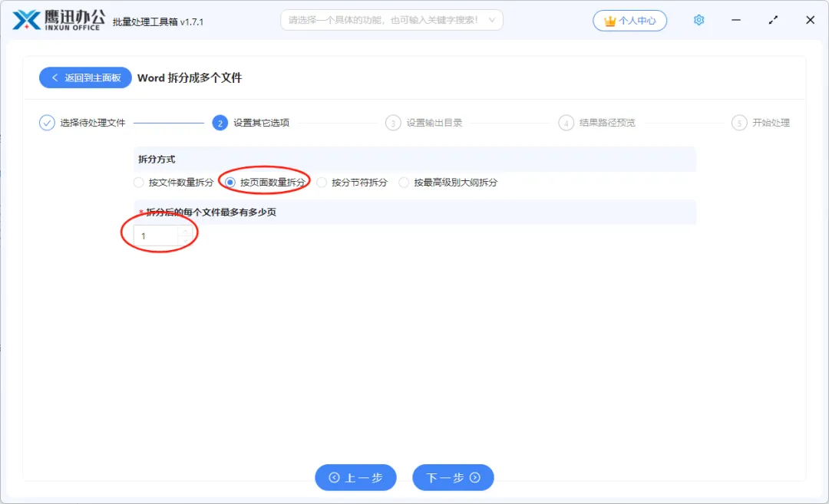Click the INXUN Office logo icon

coord(26,21)
